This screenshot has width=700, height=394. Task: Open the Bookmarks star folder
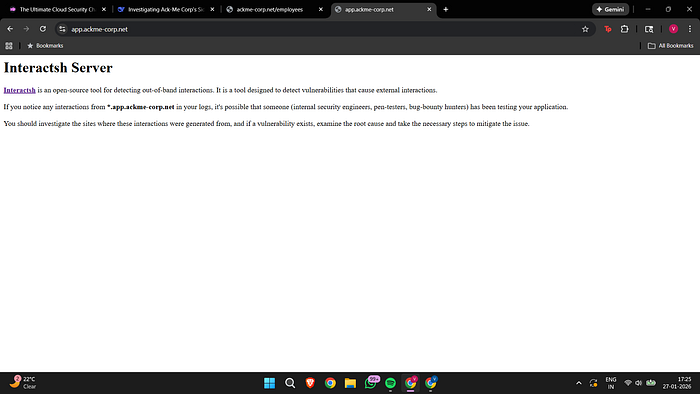pos(45,46)
